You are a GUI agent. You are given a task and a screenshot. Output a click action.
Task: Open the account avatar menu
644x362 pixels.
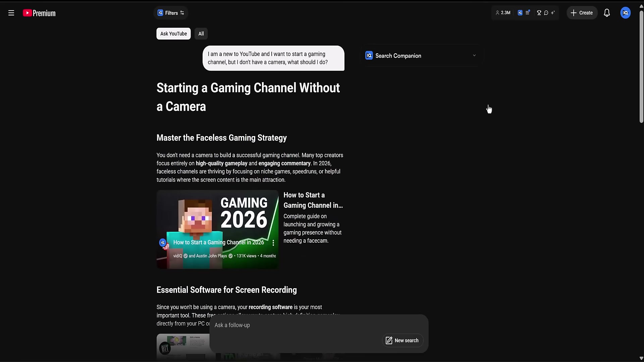(x=625, y=13)
